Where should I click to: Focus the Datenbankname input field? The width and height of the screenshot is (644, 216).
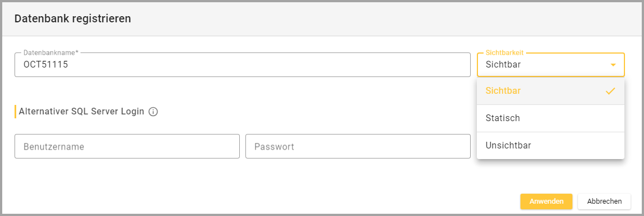click(x=242, y=65)
